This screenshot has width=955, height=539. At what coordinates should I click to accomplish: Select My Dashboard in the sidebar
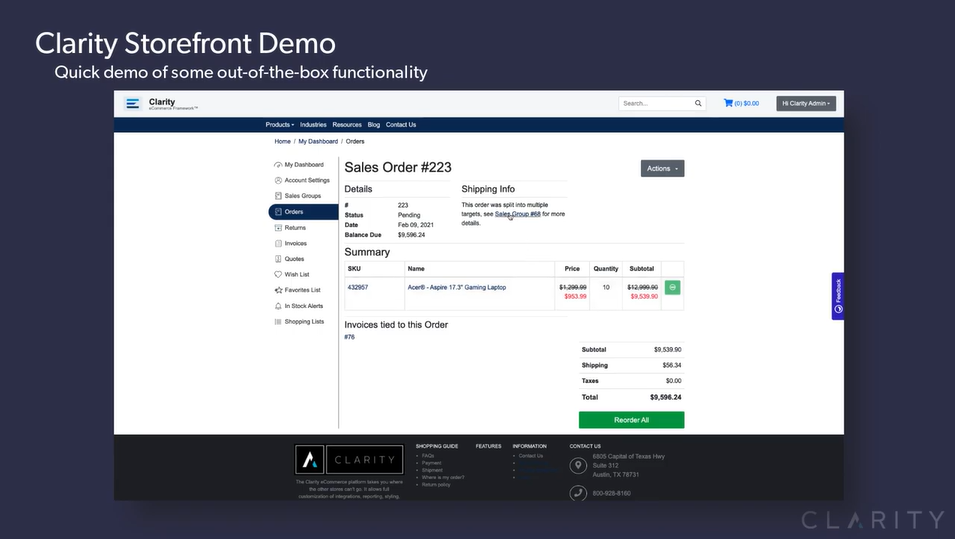pyautogui.click(x=304, y=165)
